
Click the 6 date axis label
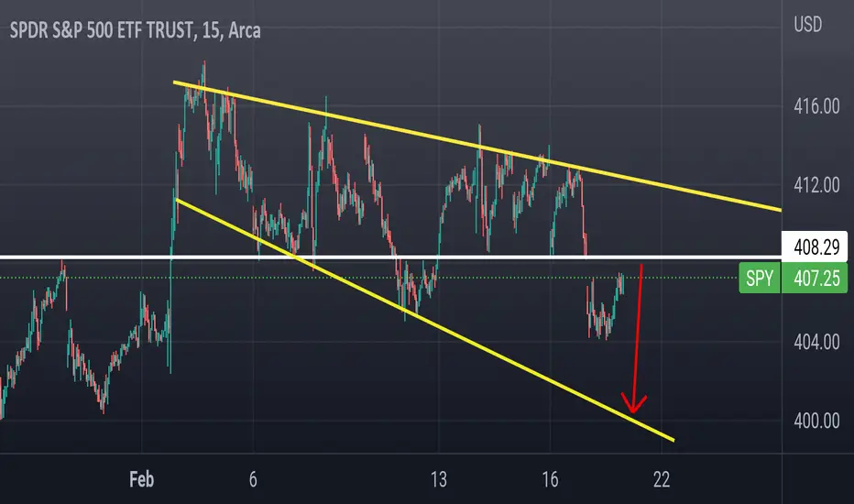click(253, 479)
